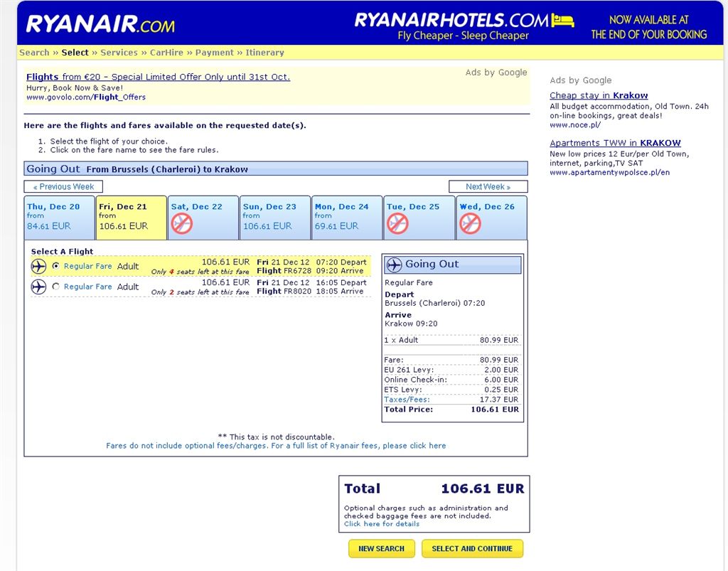Click the plane icon beside flight FR8020
The image size is (728, 571).
[x=38, y=287]
